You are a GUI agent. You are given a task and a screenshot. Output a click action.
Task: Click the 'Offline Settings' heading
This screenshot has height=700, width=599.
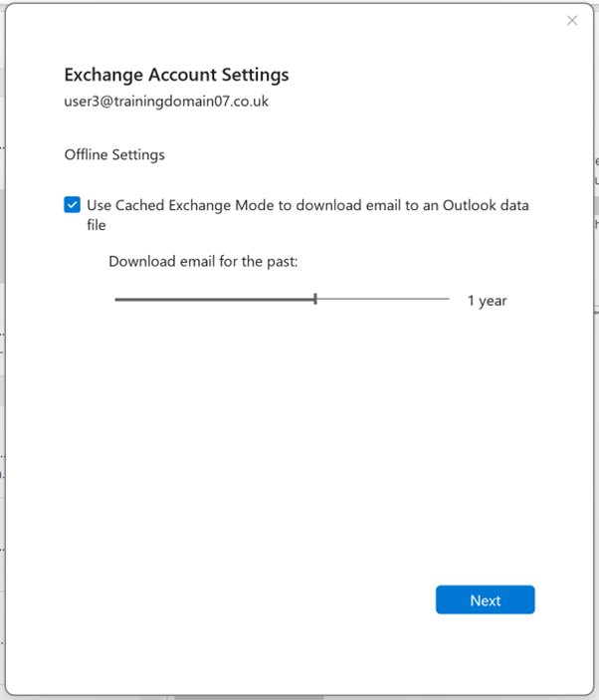(114, 154)
